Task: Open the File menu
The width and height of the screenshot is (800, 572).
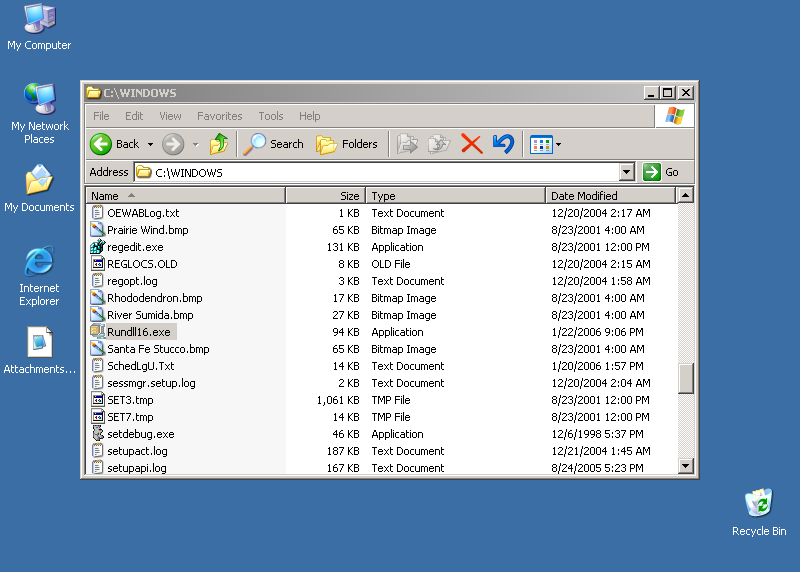Action: coord(101,116)
